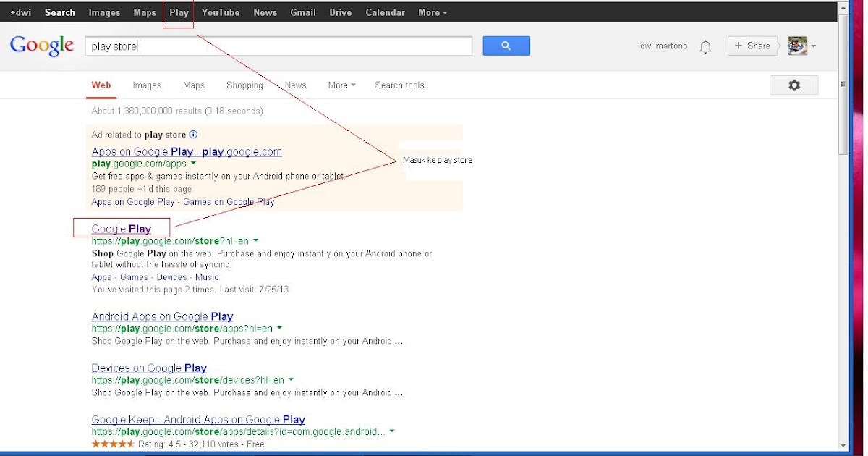Open 'Devices on Google Play' result
The width and height of the screenshot is (868, 456).
(149, 368)
